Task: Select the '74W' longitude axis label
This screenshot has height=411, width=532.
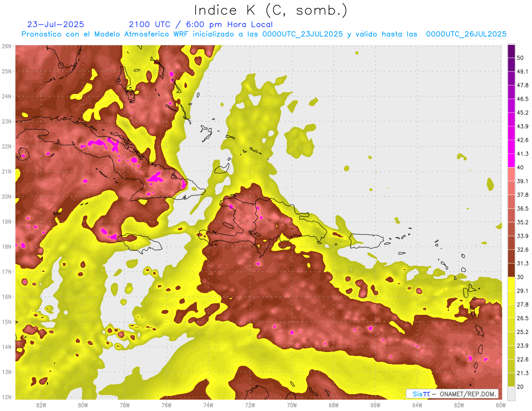Action: (x=208, y=405)
